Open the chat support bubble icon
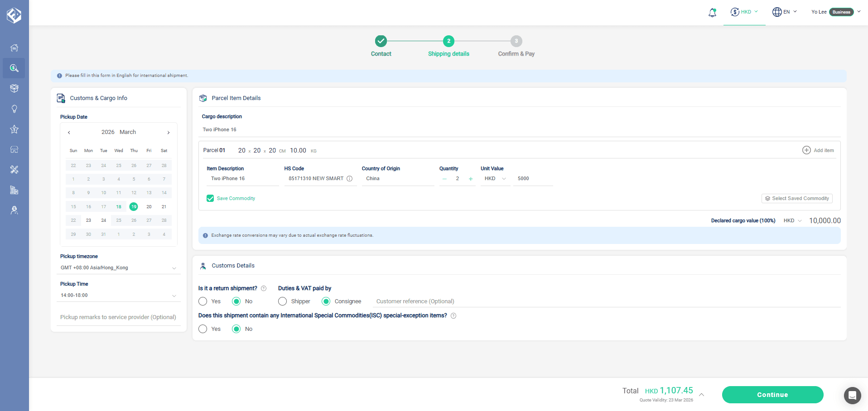This screenshot has height=411, width=868. click(x=852, y=395)
